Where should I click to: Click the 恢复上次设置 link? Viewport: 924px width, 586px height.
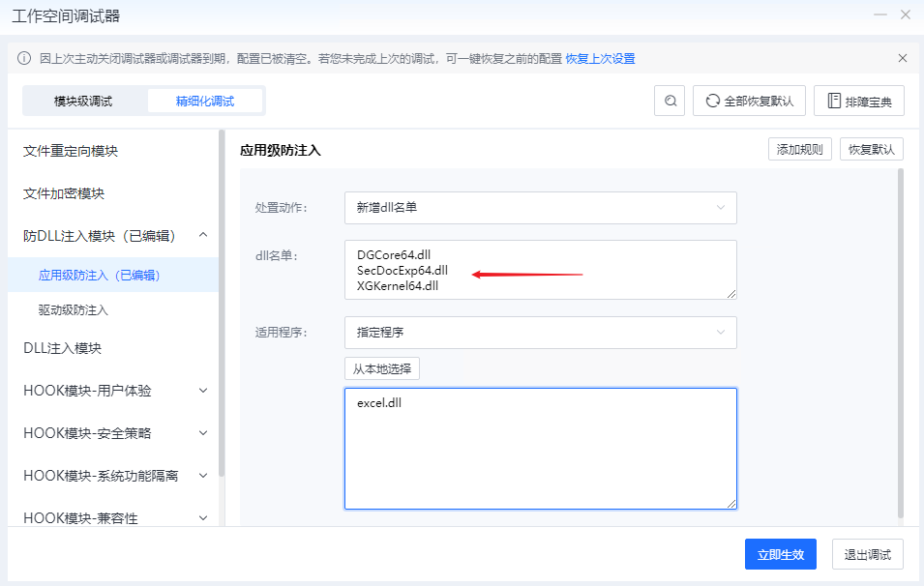coord(600,59)
